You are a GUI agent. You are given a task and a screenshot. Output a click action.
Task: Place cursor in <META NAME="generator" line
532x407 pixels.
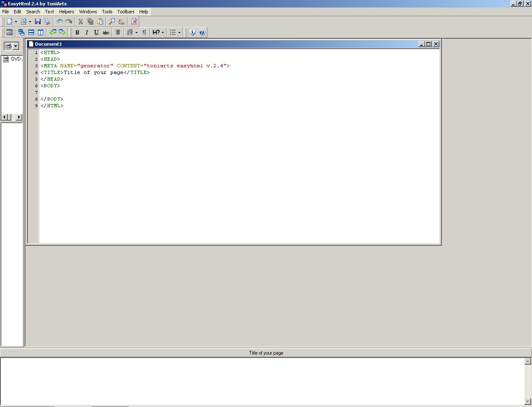(x=135, y=66)
